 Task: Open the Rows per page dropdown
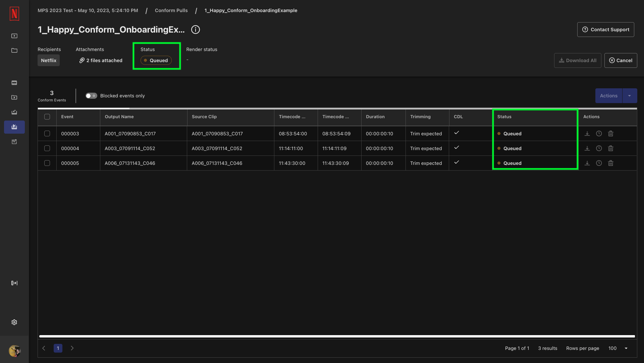click(618, 348)
